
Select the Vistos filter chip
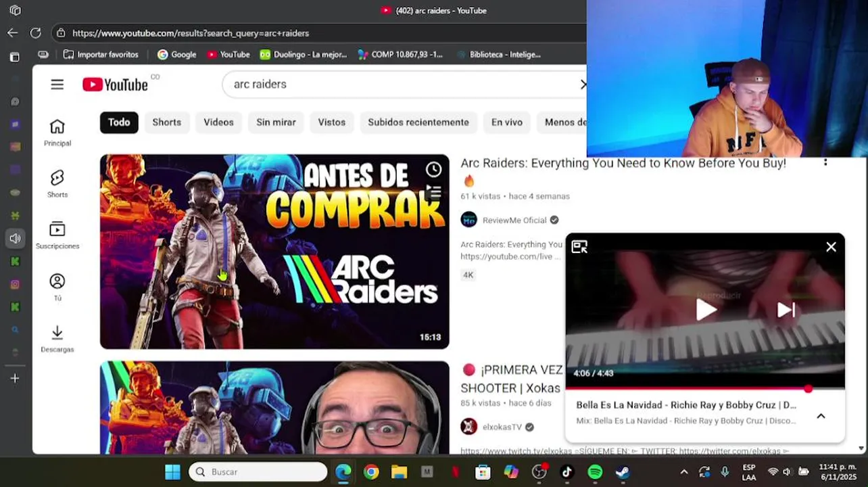331,122
